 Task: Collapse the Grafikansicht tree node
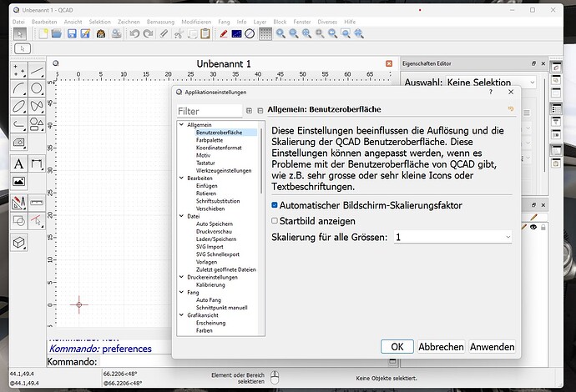[181, 314]
